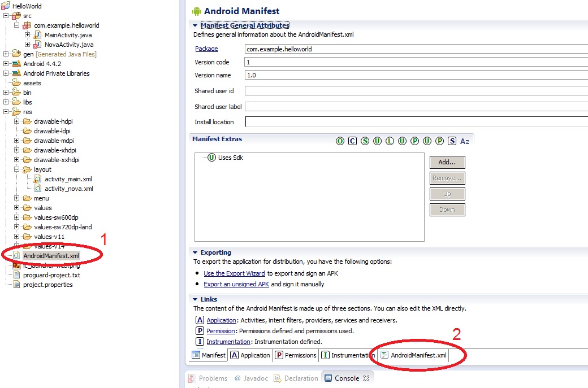Click the activity_nova.xml file icon
The image size is (588, 388).
37,189
